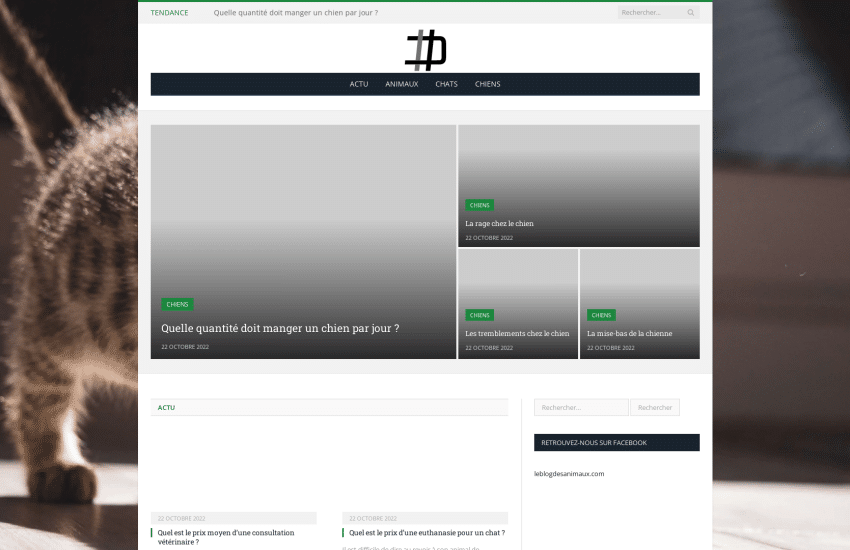Focus the top bar Rechercher search field
This screenshot has width=850, height=550.
coord(650,13)
